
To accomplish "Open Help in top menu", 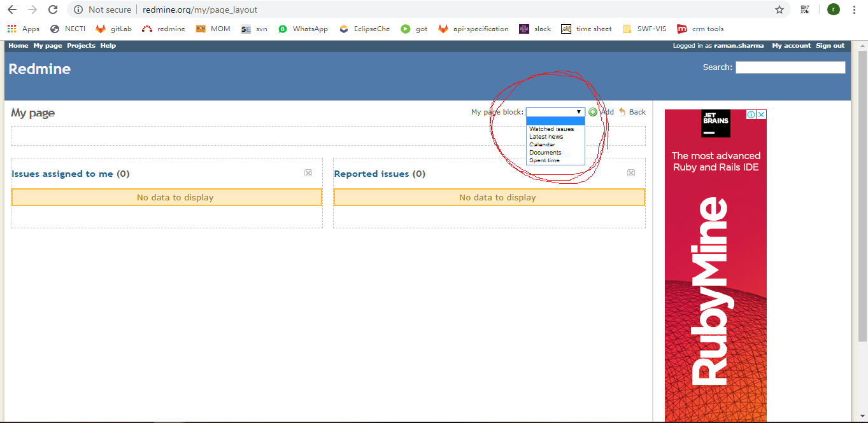I will pos(108,46).
